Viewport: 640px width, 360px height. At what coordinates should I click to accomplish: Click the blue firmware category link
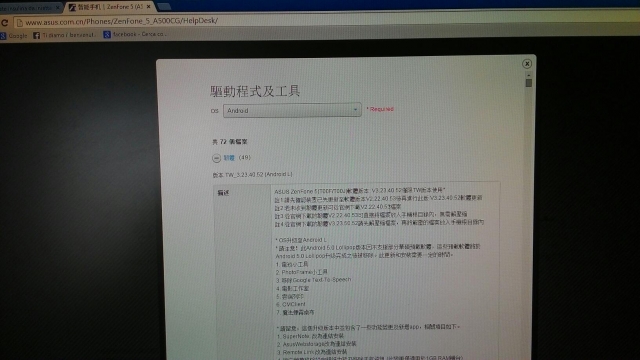coord(229,158)
